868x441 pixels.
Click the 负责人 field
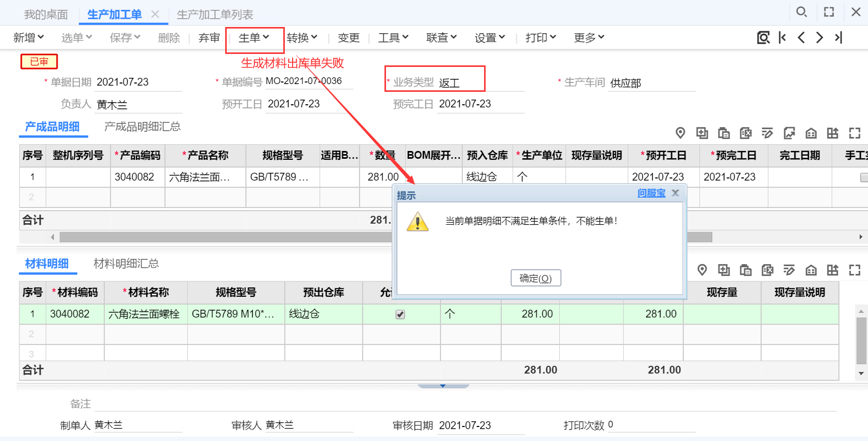(140, 104)
